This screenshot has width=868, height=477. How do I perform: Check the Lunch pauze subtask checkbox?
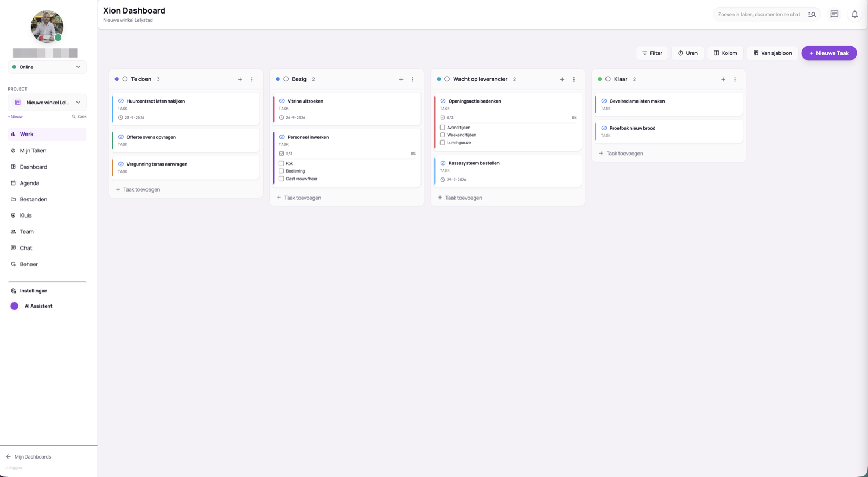coord(443,143)
